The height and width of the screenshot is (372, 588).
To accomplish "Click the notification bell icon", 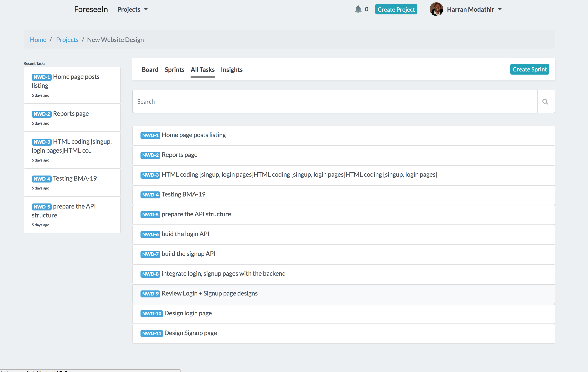I will tap(358, 9).
